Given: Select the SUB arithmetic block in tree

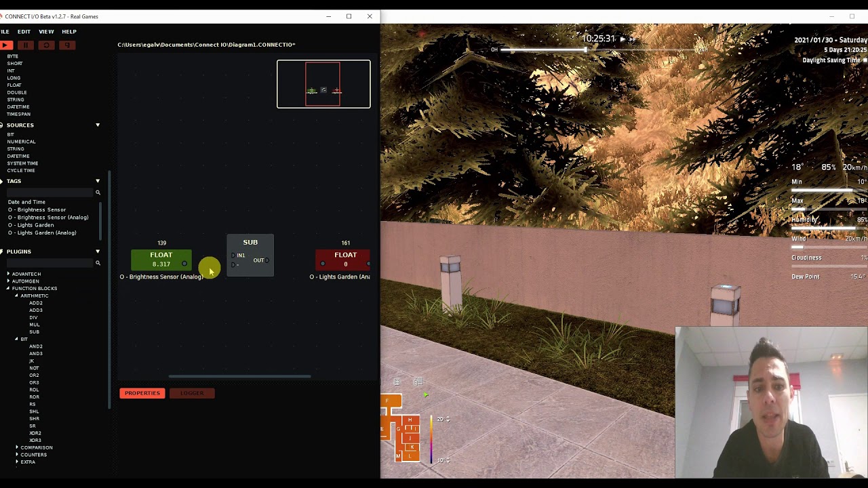Looking at the screenshot, I should pos(34,332).
